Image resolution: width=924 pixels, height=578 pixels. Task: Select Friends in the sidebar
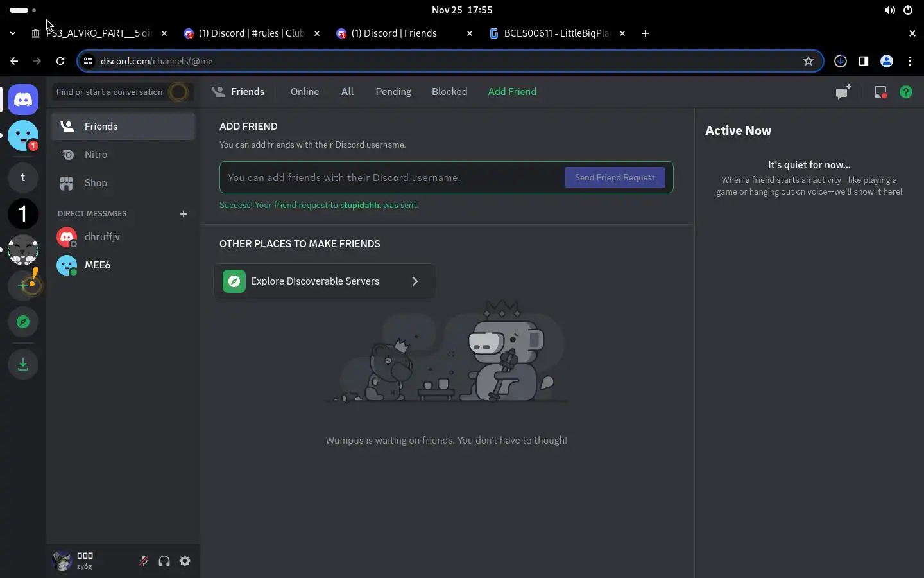coord(123,127)
